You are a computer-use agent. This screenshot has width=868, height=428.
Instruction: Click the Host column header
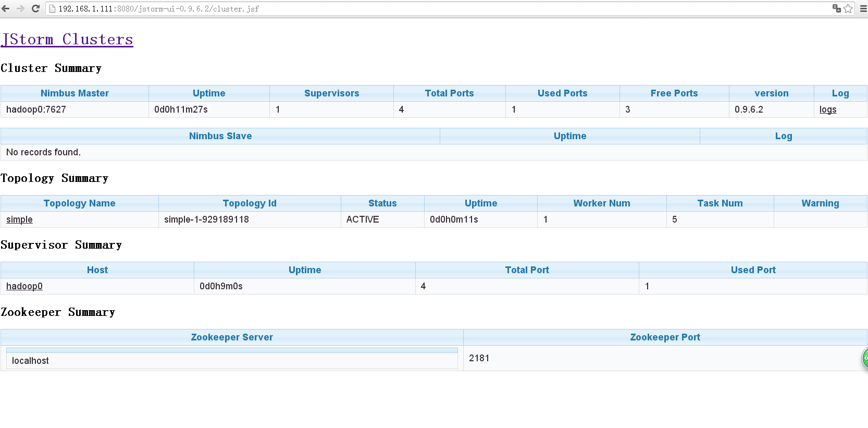coord(97,270)
